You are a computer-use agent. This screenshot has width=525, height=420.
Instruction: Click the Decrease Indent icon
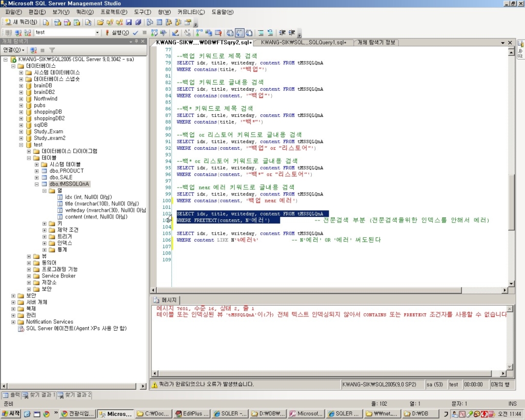[282, 32]
